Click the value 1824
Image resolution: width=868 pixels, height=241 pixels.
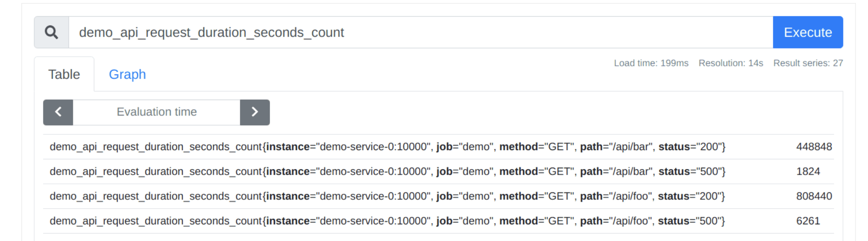pos(808,171)
